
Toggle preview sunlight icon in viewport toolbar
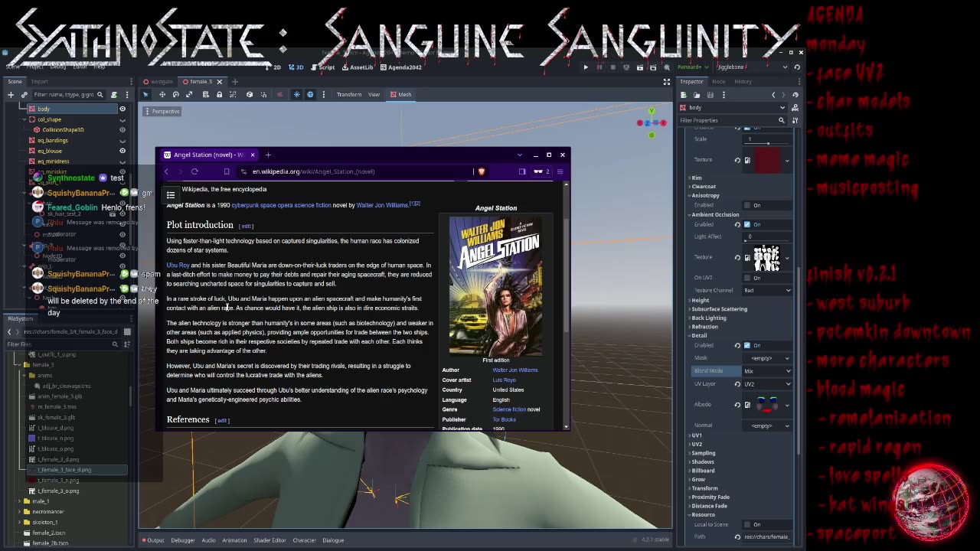click(296, 94)
